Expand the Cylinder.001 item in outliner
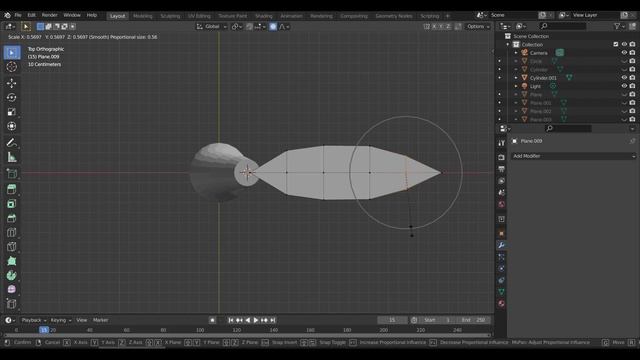Image resolution: width=640 pixels, height=360 pixels. coord(516,78)
